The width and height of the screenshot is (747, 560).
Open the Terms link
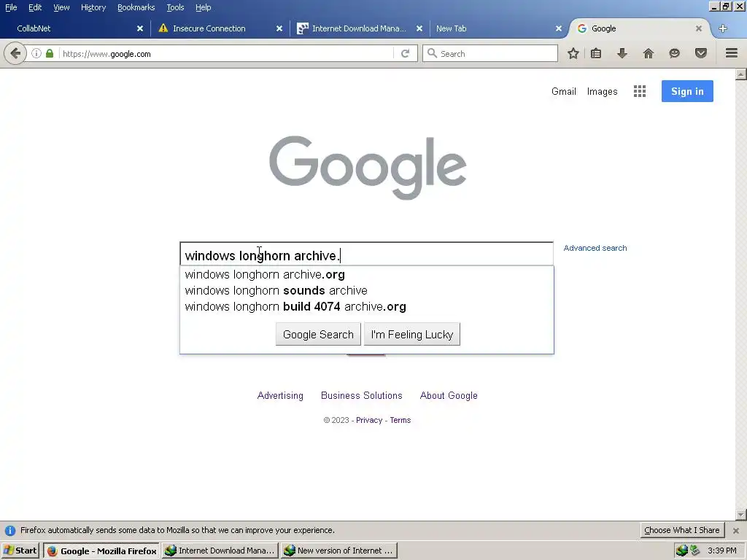coord(400,420)
